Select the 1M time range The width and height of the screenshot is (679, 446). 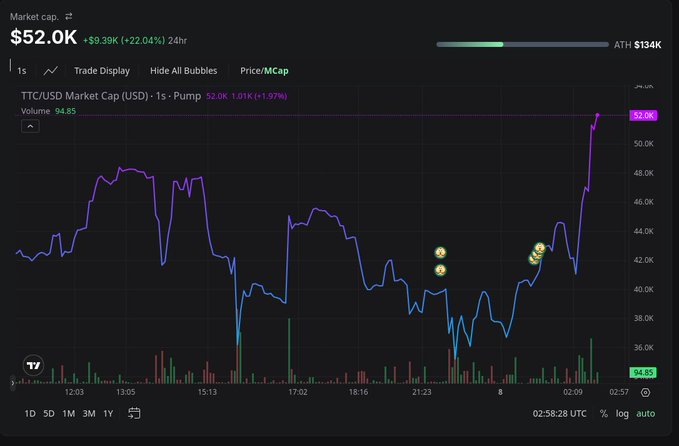click(x=68, y=414)
